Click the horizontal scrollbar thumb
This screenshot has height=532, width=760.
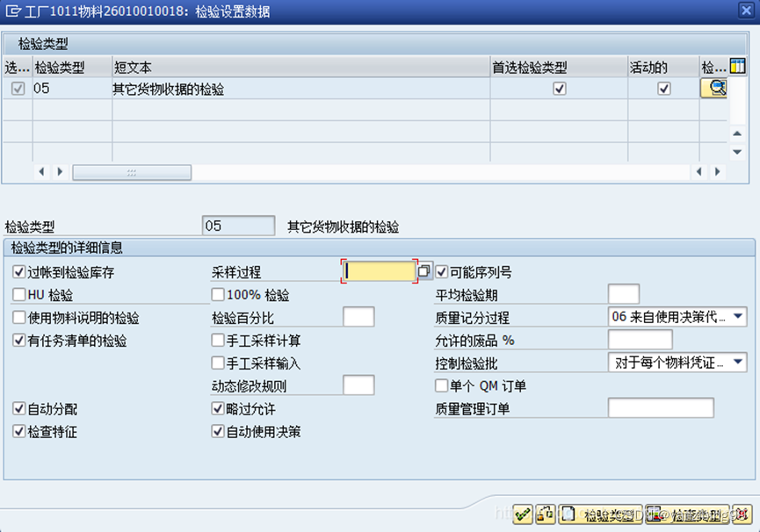pos(132,172)
